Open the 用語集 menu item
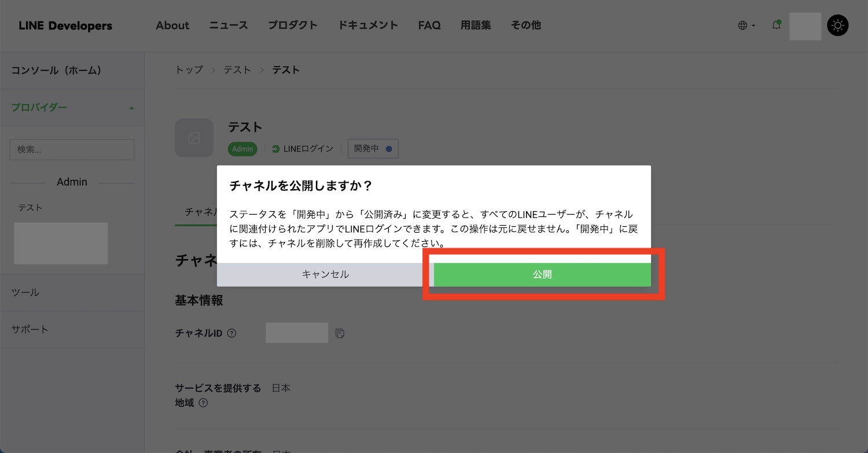The height and width of the screenshot is (453, 868). tap(476, 25)
